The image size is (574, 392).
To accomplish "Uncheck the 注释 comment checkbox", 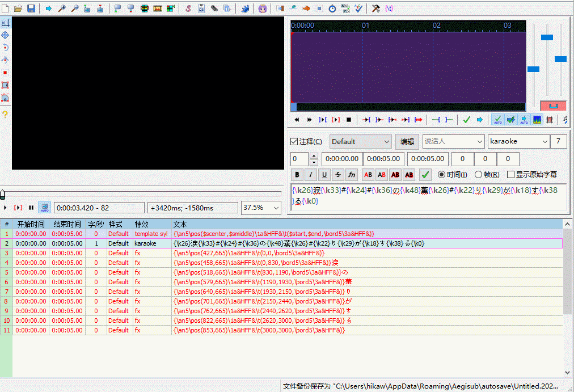I will 294,142.
